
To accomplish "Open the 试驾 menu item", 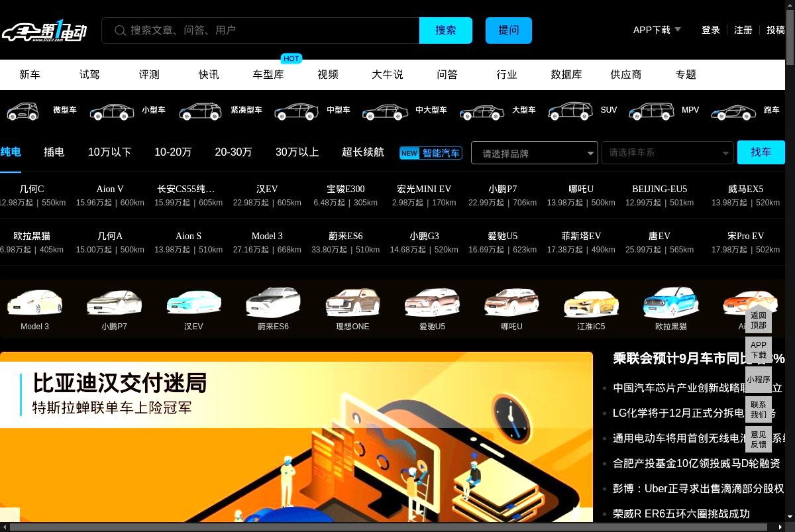I will pyautogui.click(x=89, y=75).
